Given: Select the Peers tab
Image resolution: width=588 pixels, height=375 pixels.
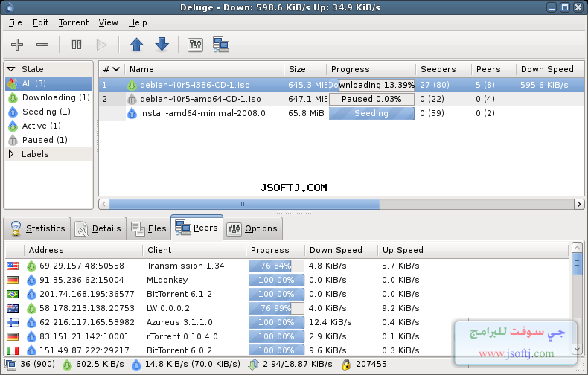Looking at the screenshot, I should pyautogui.click(x=197, y=228).
